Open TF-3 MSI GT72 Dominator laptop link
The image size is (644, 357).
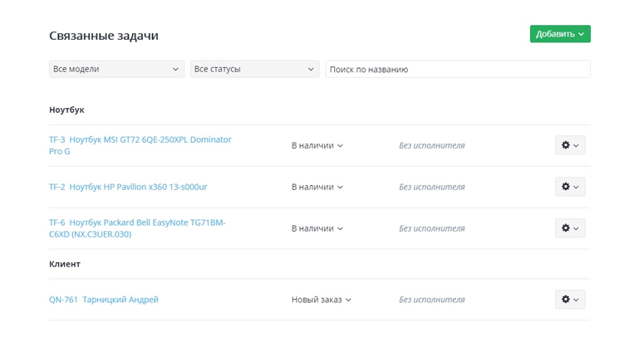(x=140, y=145)
